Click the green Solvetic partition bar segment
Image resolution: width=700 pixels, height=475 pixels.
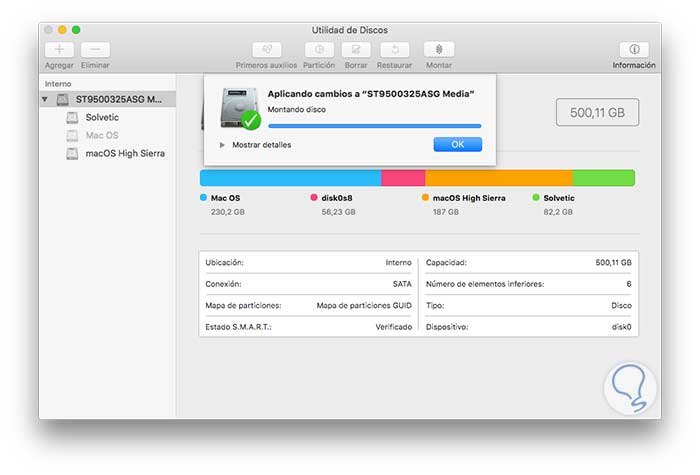[x=604, y=178]
